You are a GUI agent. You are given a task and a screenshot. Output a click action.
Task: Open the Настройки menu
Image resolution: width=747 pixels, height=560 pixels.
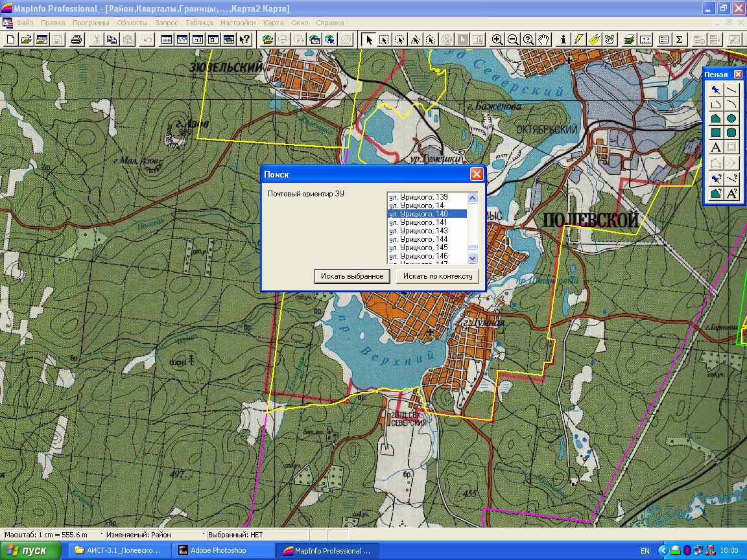pyautogui.click(x=238, y=23)
